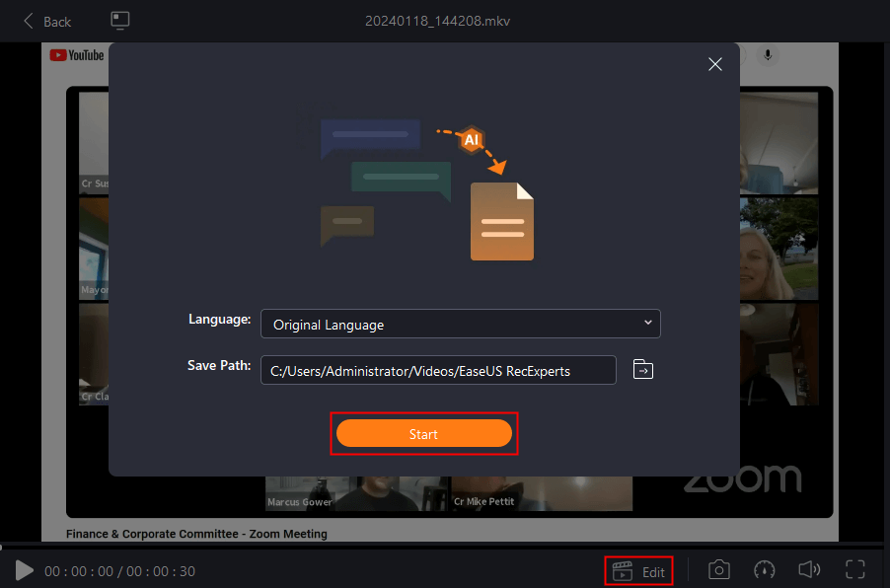Click the playback time 00:00:00 / 00:00:30
The height and width of the screenshot is (588, 890).
point(119,571)
